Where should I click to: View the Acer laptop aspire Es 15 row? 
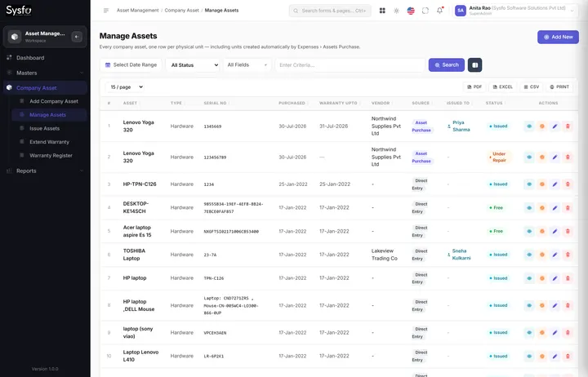(x=529, y=231)
